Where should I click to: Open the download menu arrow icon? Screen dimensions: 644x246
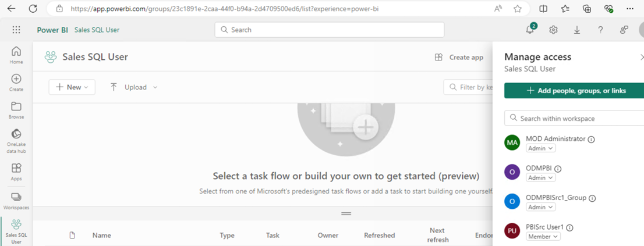coord(577,30)
